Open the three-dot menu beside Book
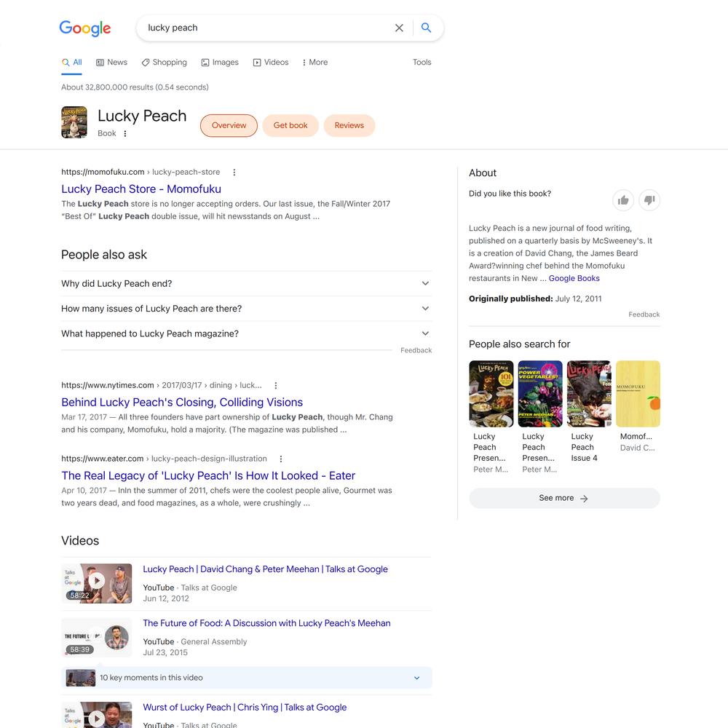728x728 pixels. point(125,134)
